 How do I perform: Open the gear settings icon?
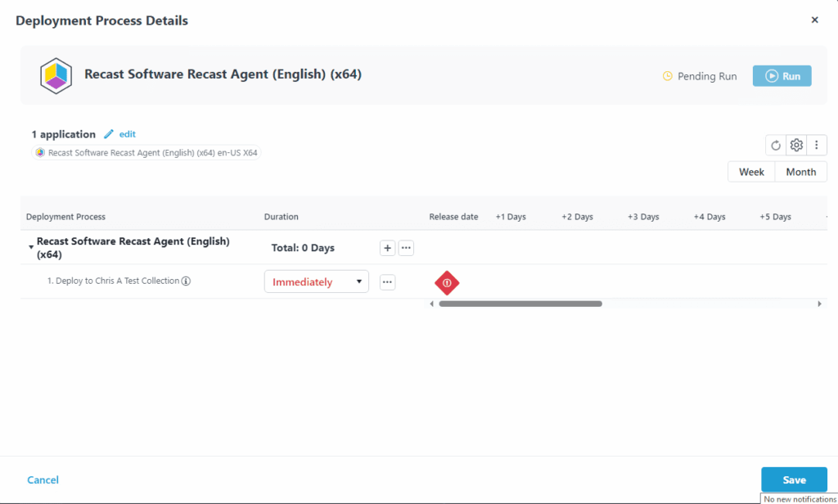tap(796, 146)
